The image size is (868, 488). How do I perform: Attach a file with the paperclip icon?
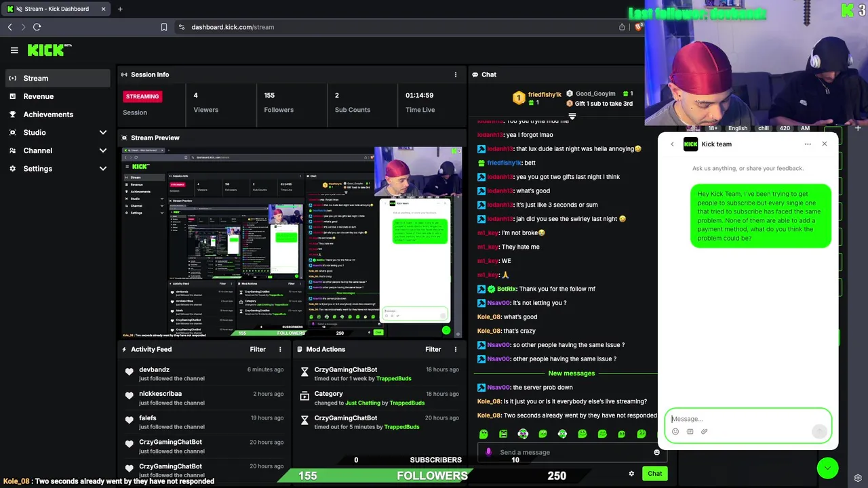(704, 432)
